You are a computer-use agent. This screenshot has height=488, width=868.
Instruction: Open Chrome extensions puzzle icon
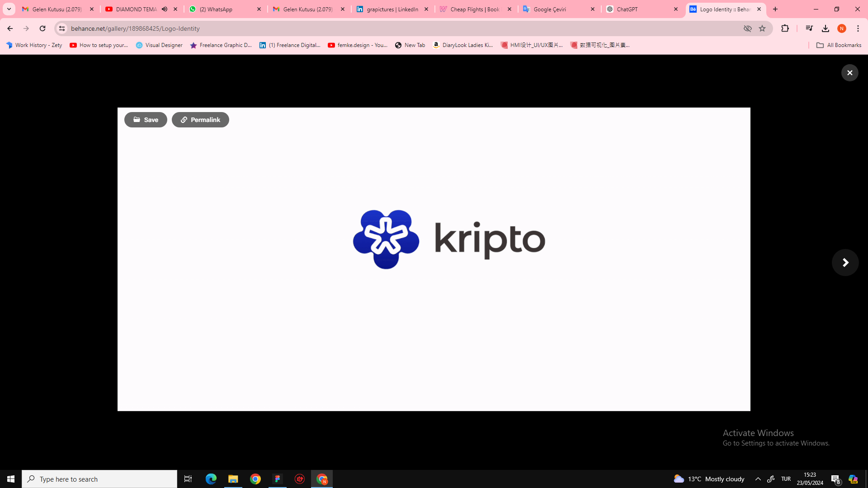point(785,28)
